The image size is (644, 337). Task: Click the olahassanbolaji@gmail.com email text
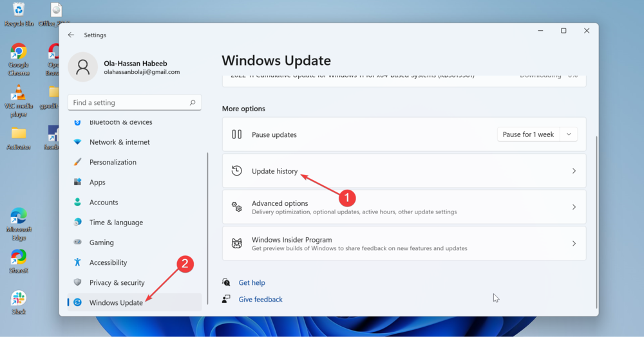click(x=142, y=72)
